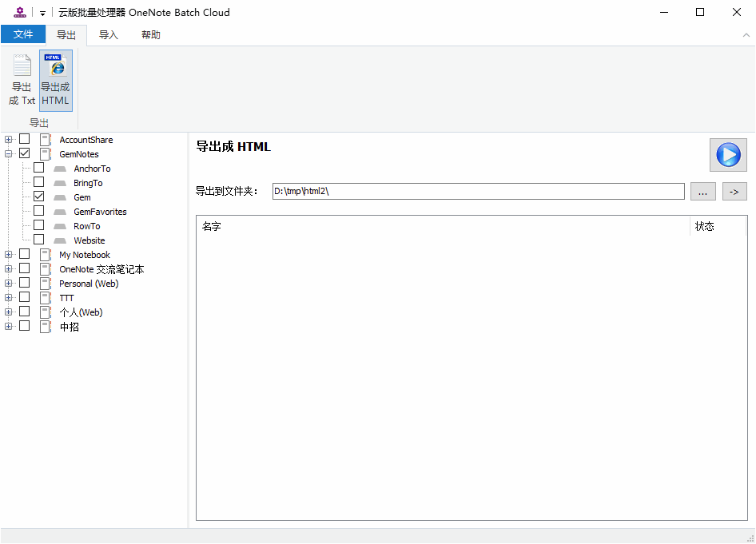The image size is (756, 544).
Task: Open the 帮助 help tab
Action: click(151, 35)
